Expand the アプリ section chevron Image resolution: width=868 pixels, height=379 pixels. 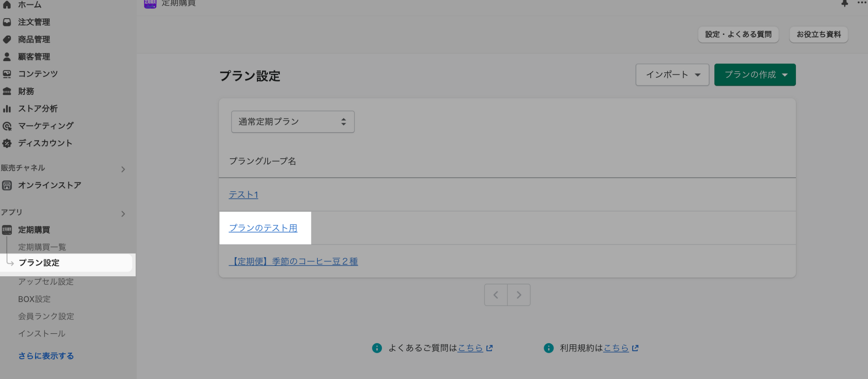pos(123,214)
